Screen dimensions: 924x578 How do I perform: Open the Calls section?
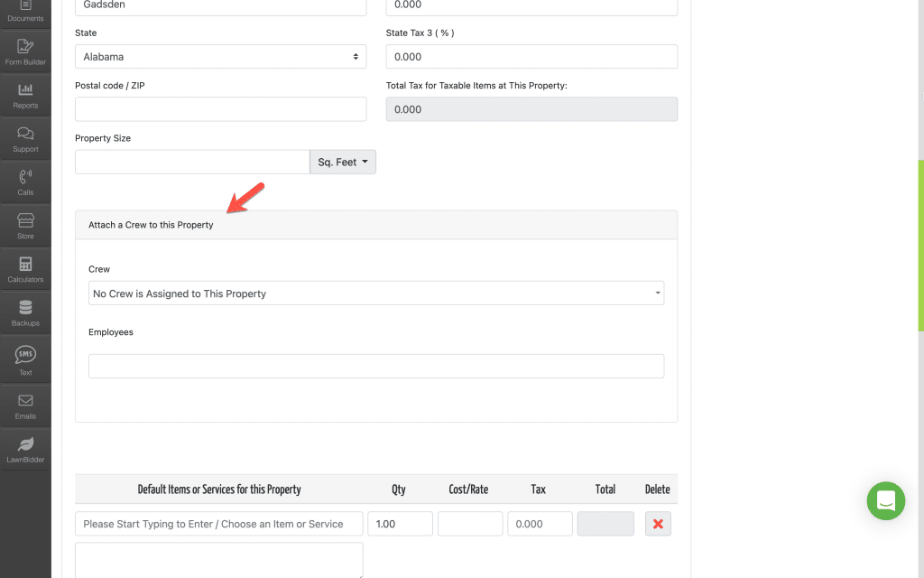(x=25, y=181)
